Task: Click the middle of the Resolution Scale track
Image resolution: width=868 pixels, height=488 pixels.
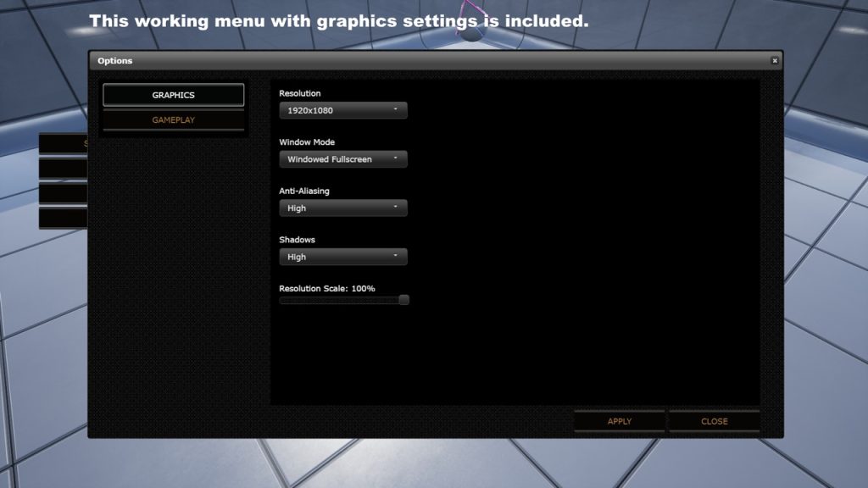Action: point(342,300)
